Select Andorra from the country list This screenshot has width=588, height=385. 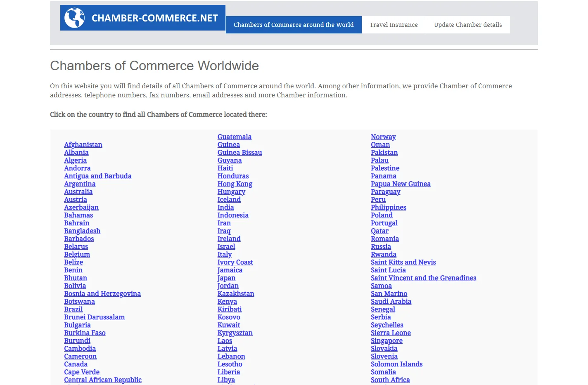point(77,168)
